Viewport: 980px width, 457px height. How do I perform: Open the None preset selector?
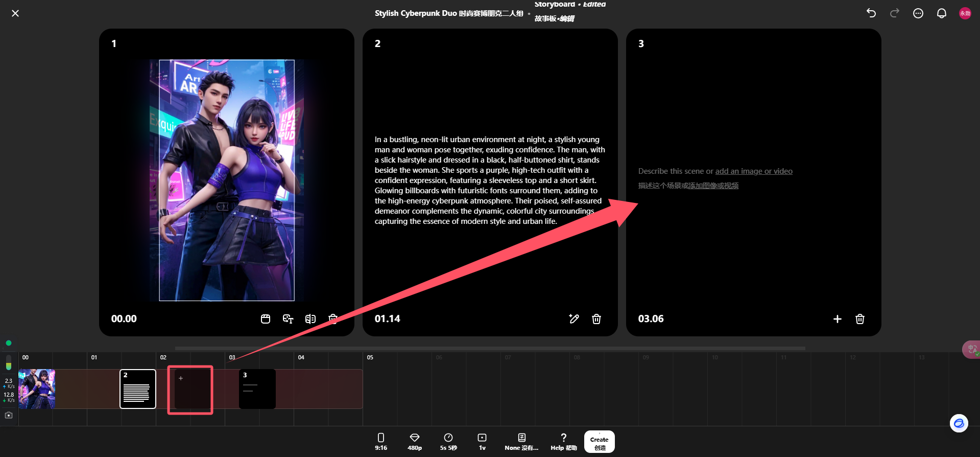coord(521,442)
